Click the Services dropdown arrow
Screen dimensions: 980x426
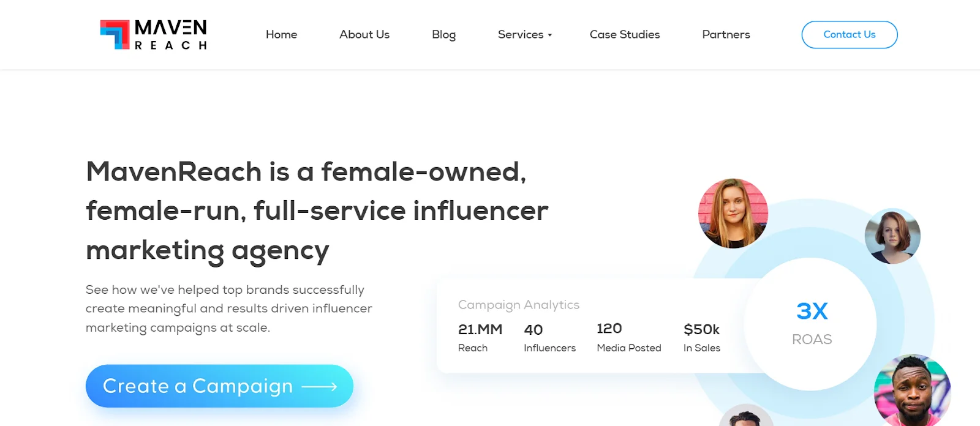tap(550, 35)
